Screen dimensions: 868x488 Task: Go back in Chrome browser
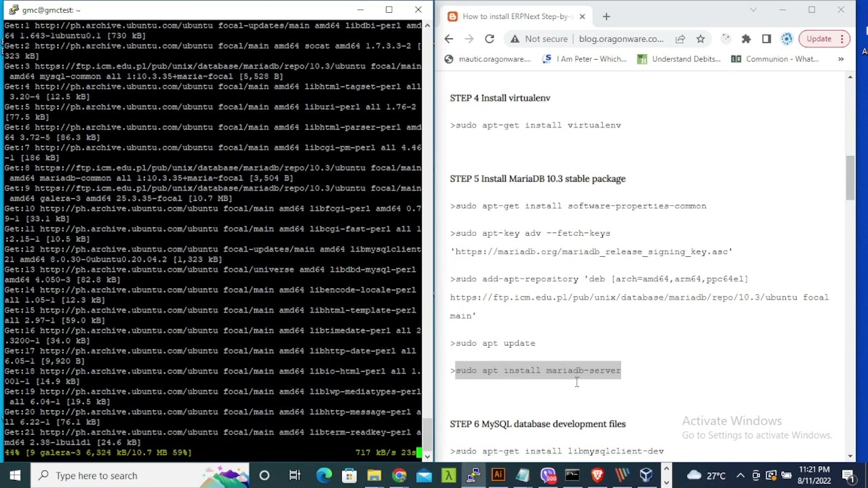coord(449,39)
